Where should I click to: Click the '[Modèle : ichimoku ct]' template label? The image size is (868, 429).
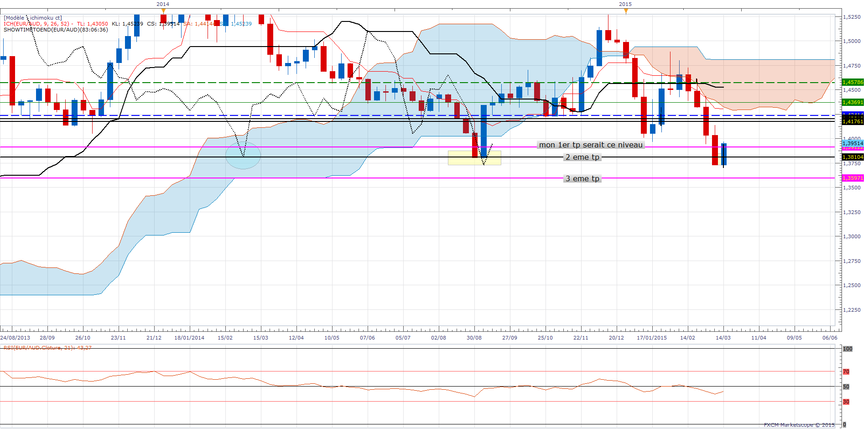tap(33, 18)
